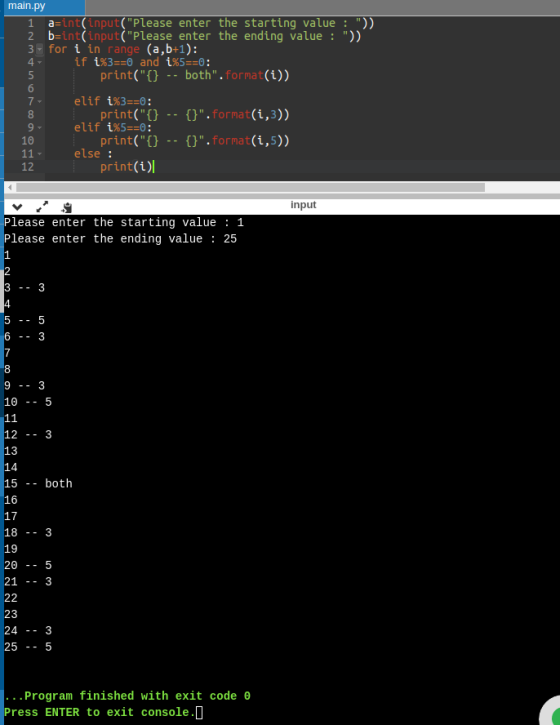
Task: Place cursor on line 1 starting value prompt code
Action: pos(211,23)
